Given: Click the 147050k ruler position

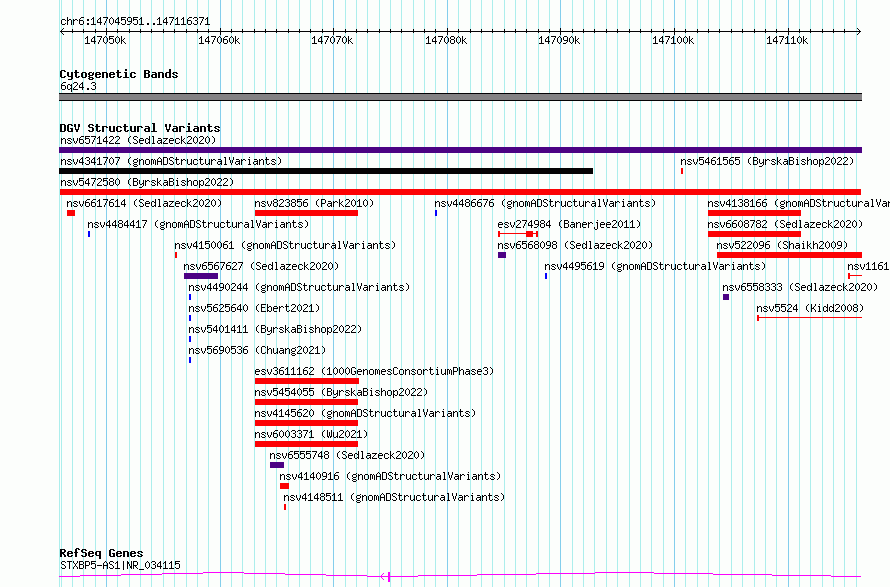Looking at the screenshot, I should (105, 40).
